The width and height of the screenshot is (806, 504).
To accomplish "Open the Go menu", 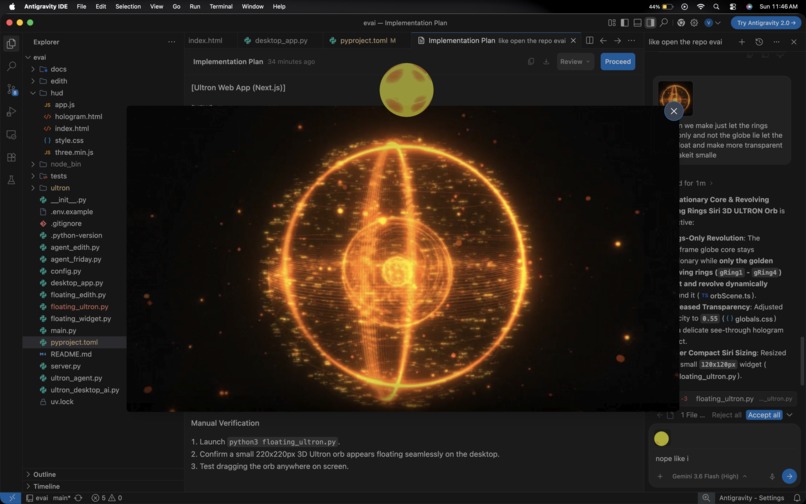I will pos(176,7).
